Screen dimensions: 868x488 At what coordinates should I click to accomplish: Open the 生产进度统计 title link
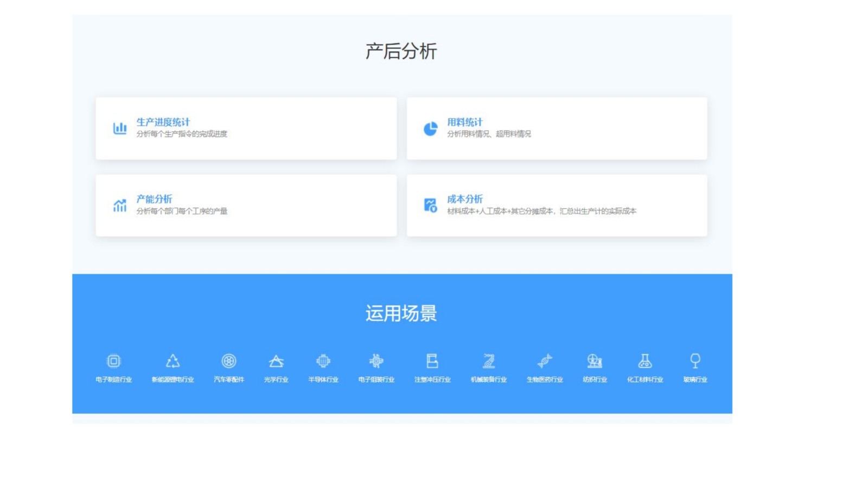click(x=163, y=123)
